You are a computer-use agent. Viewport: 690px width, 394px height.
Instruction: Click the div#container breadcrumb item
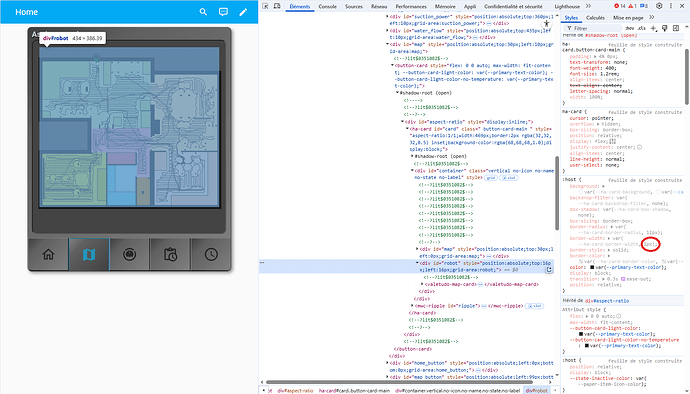pyautogui.click(x=458, y=390)
